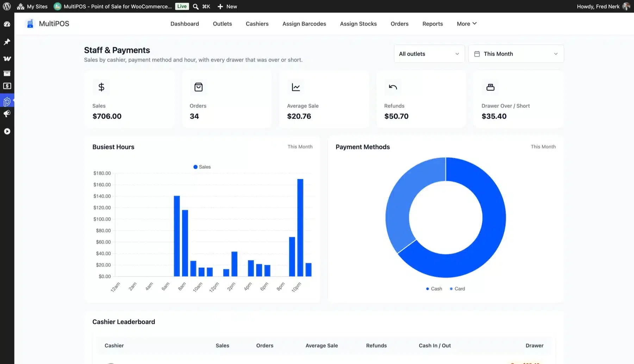Go to the Dashboard tab
This screenshot has width=634, height=364.
click(185, 24)
